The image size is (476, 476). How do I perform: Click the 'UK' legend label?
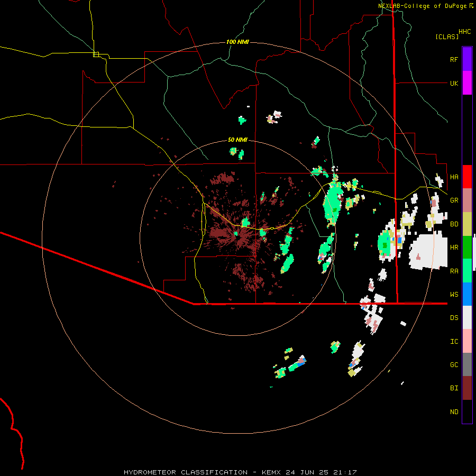[454, 83]
